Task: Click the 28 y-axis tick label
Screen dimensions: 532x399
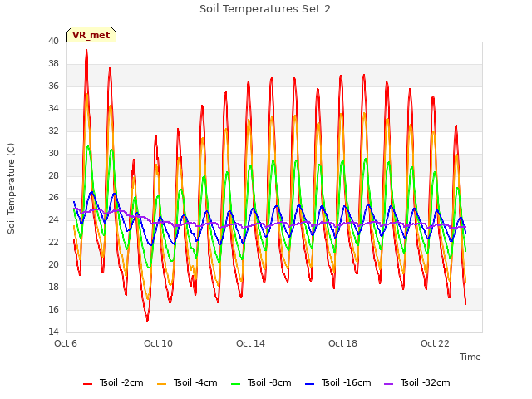Action: tap(53, 175)
